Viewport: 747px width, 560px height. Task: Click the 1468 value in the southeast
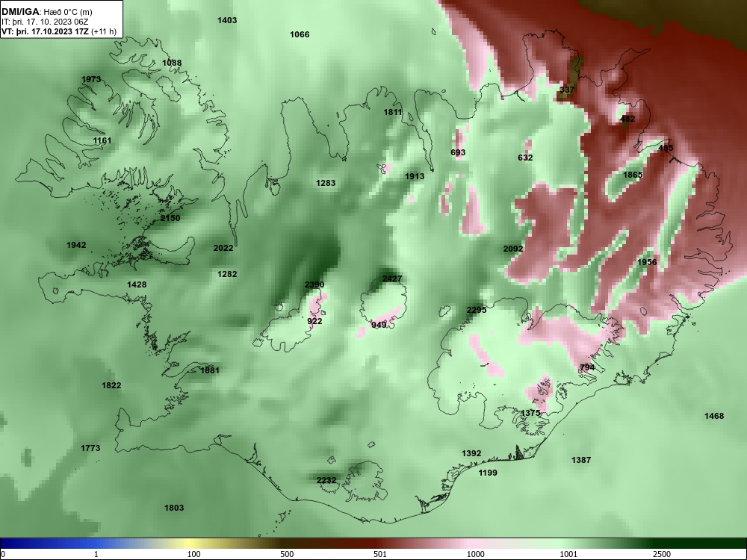714,416
